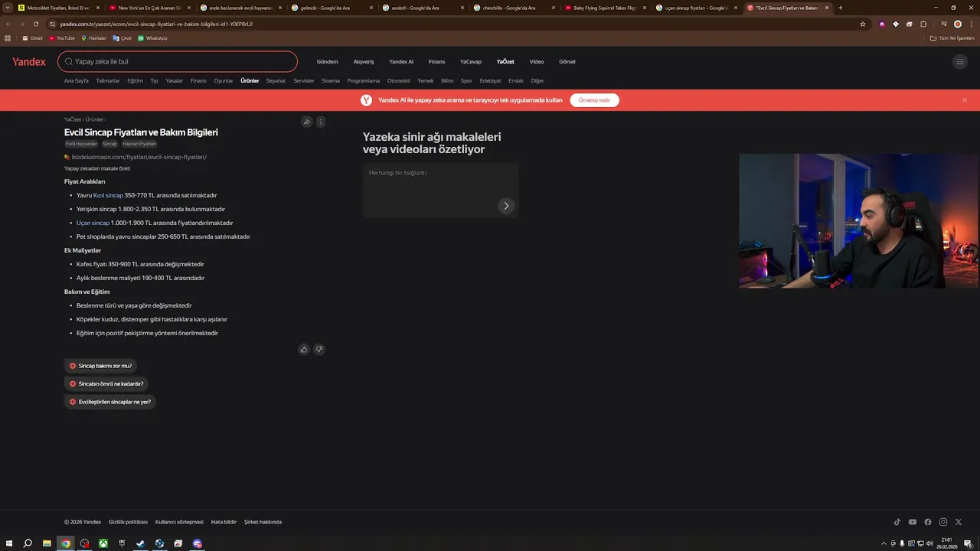Open Windows taskbar search
The height and width of the screenshot is (551, 980).
click(x=28, y=543)
